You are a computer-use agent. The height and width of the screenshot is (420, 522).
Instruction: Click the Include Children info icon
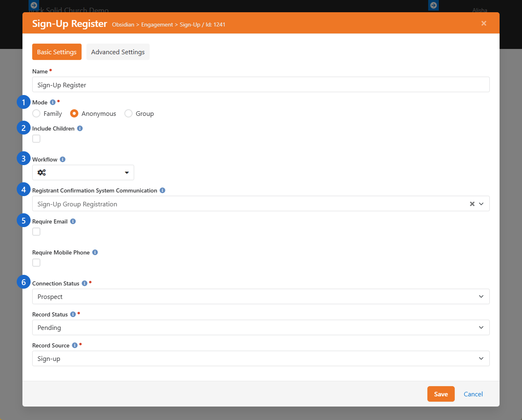coord(80,128)
